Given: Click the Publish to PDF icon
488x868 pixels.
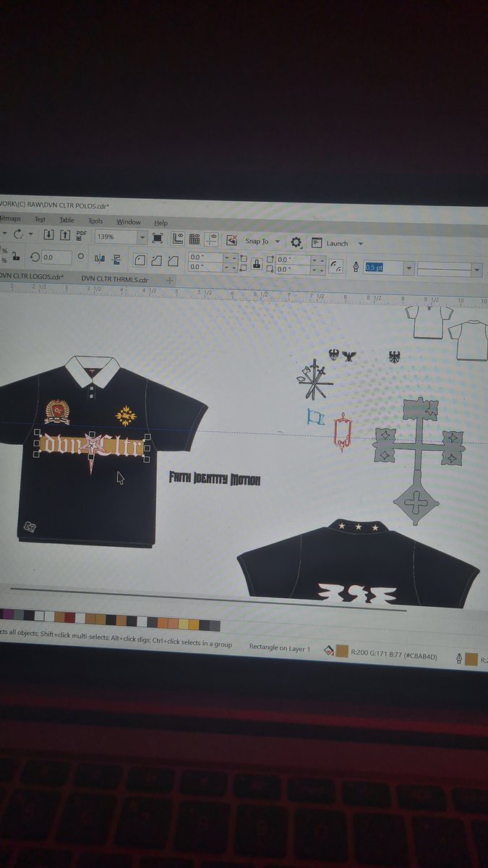Looking at the screenshot, I should pos(82,235).
